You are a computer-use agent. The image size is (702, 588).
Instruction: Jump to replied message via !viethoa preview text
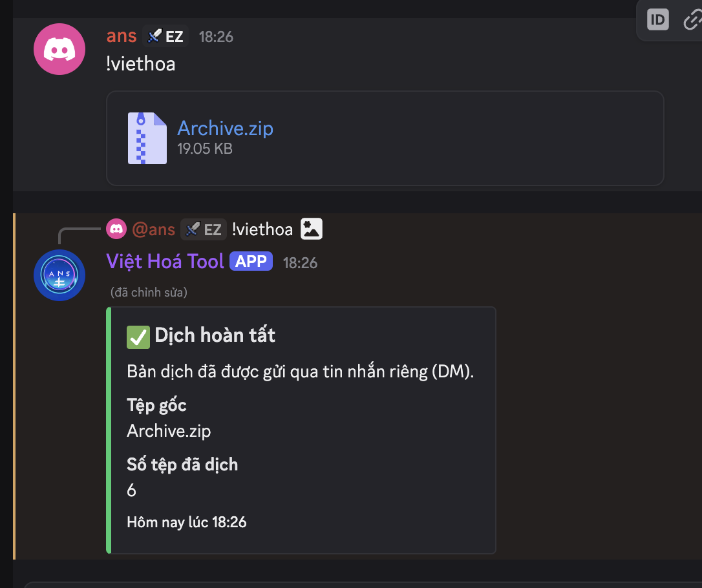tap(262, 229)
